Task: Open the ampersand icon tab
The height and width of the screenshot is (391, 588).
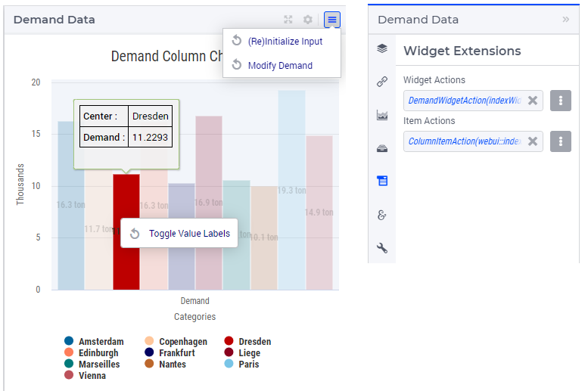Action: pyautogui.click(x=382, y=215)
